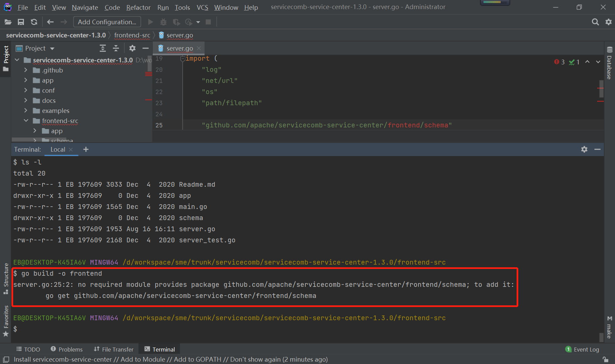Viewport: 615px width, 364px height.
Task: Open the make tool window
Action: coord(609,327)
